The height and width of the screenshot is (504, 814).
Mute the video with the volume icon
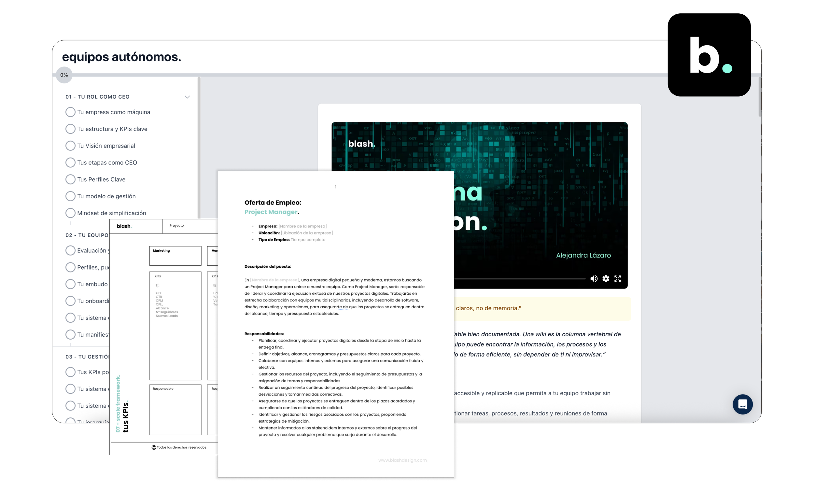coord(594,279)
